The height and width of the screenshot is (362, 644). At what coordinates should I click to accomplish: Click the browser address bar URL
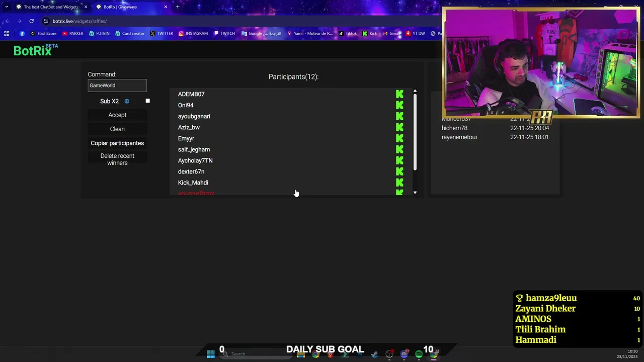point(79,21)
